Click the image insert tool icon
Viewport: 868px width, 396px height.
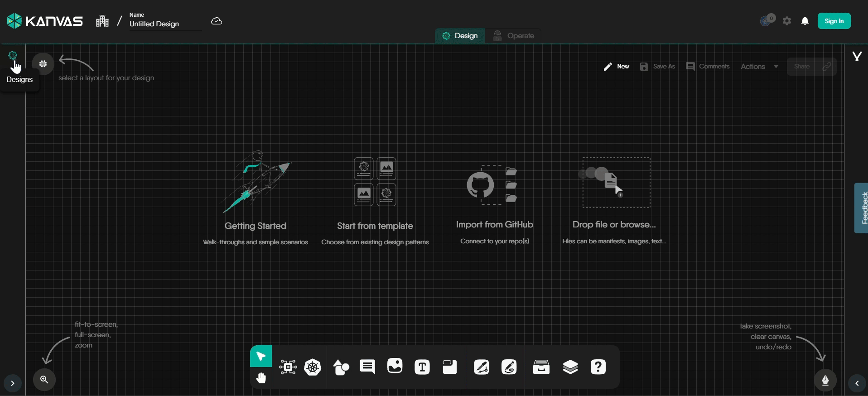pyautogui.click(x=395, y=366)
